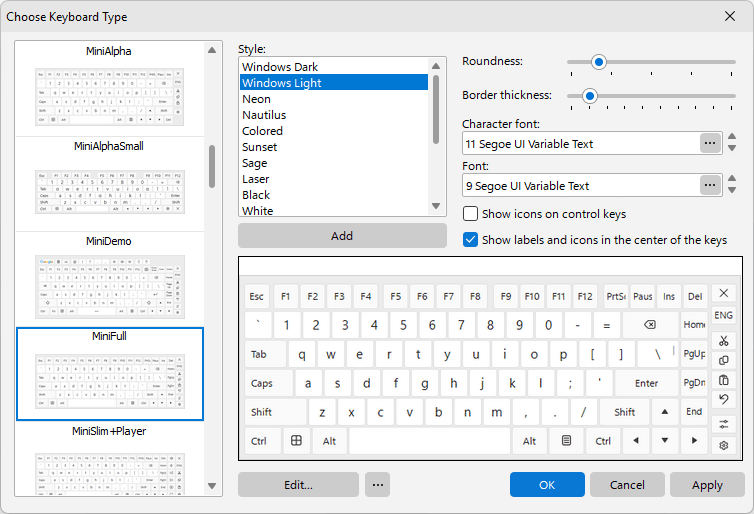Click the Esc key in keyboard preview
The height and width of the screenshot is (514, 754).
click(x=256, y=297)
